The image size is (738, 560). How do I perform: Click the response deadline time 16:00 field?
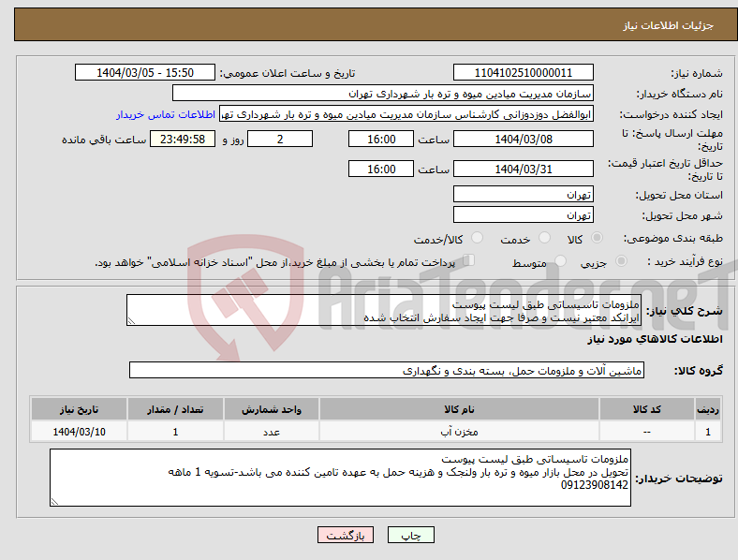click(x=381, y=139)
